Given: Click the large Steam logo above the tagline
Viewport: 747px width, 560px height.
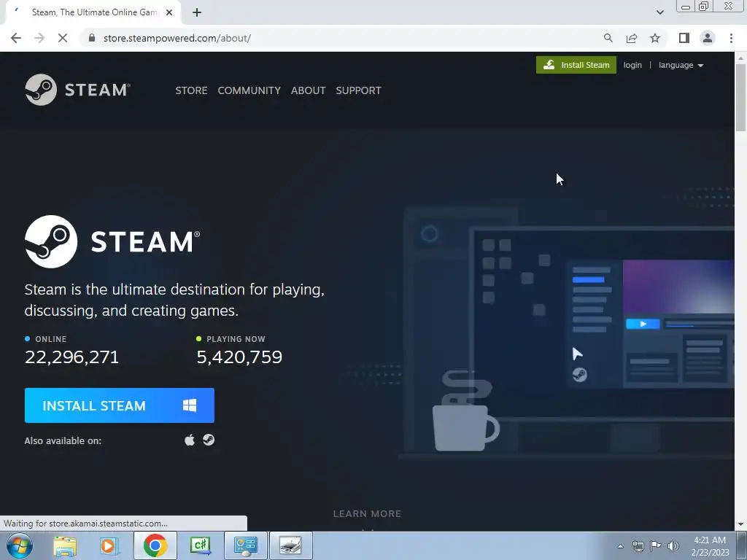Looking at the screenshot, I should click(112, 241).
